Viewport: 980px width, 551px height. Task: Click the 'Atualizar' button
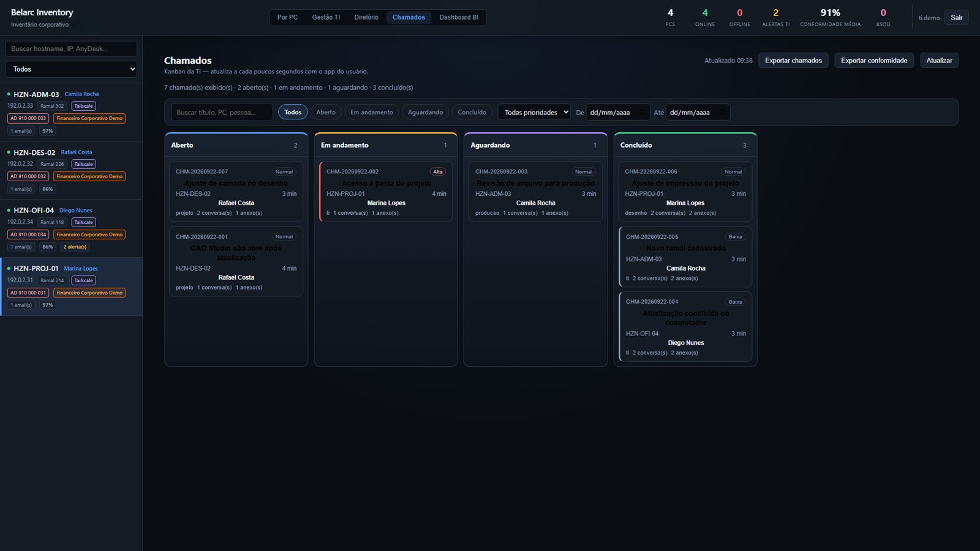click(939, 61)
